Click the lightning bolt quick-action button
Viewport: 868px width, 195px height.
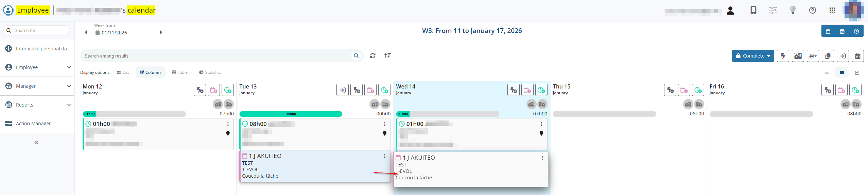[x=783, y=56]
